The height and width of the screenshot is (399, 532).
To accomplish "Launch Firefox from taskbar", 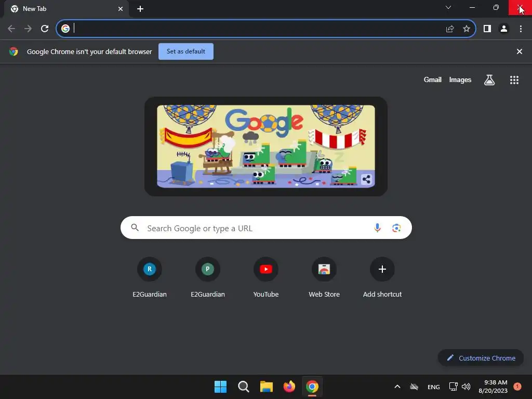I will pos(289,387).
